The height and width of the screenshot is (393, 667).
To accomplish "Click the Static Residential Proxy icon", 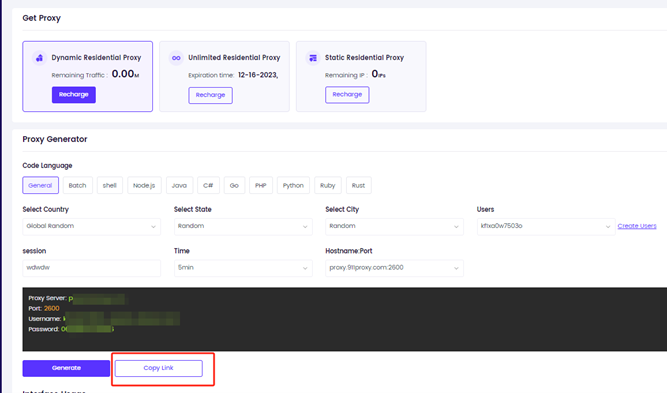I will 313,58.
